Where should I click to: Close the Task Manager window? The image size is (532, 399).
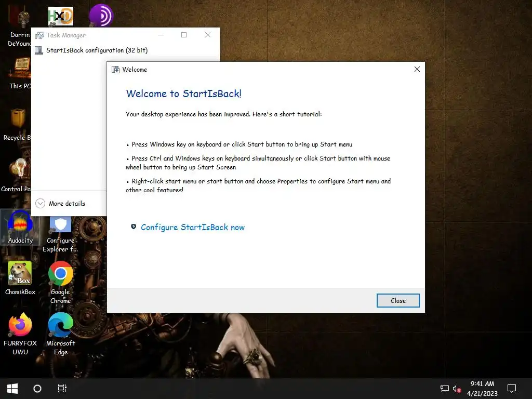208,35
